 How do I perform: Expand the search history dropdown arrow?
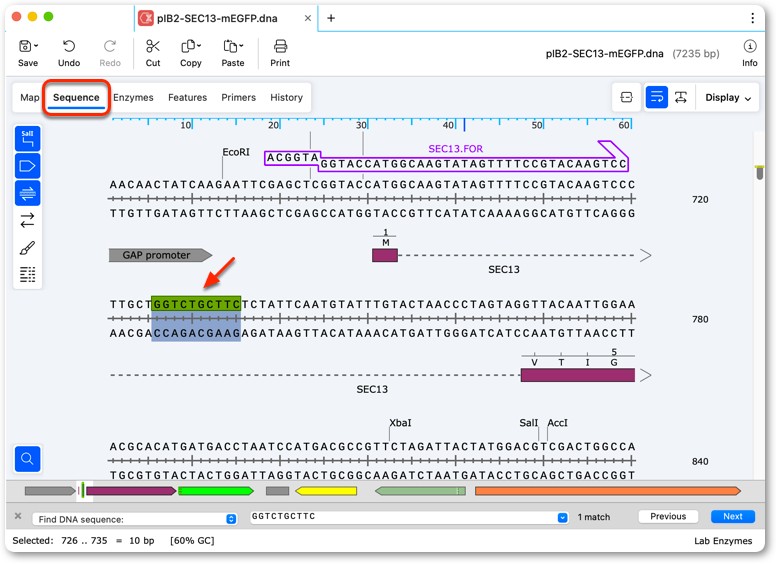pyautogui.click(x=563, y=517)
